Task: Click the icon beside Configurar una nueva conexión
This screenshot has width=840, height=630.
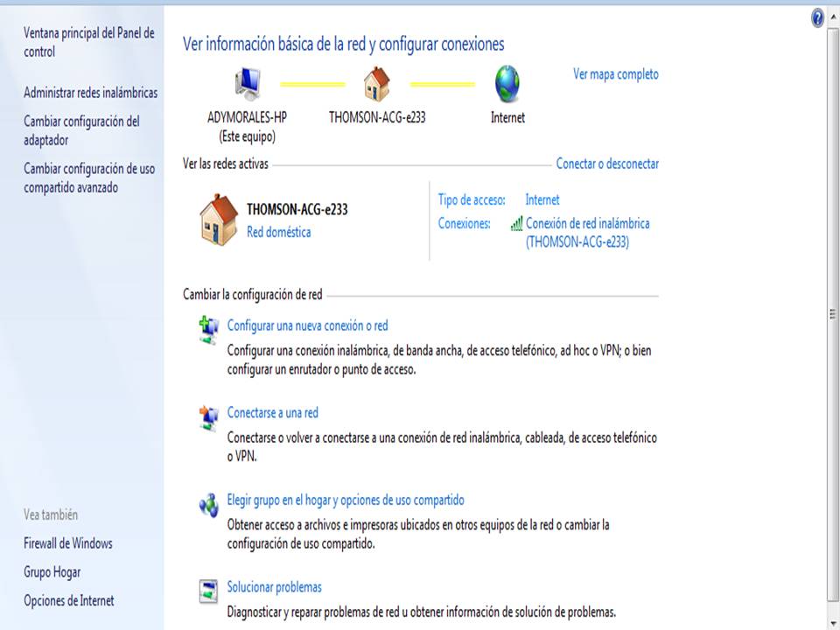Action: pos(208,330)
